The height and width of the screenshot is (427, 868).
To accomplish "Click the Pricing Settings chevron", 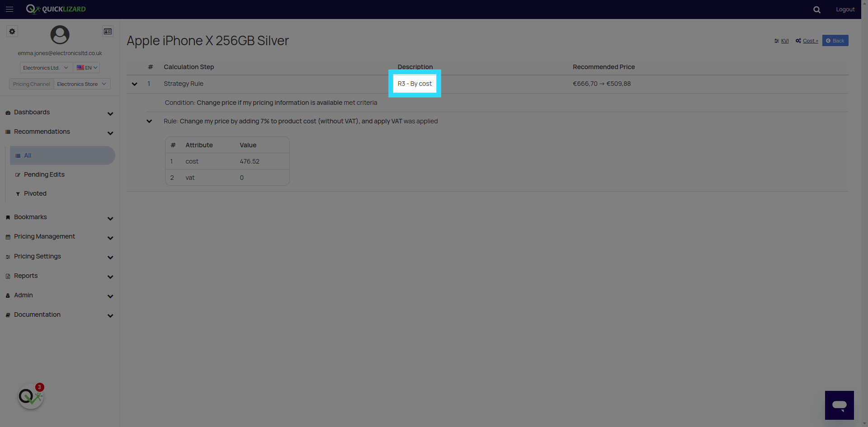I will tap(110, 258).
